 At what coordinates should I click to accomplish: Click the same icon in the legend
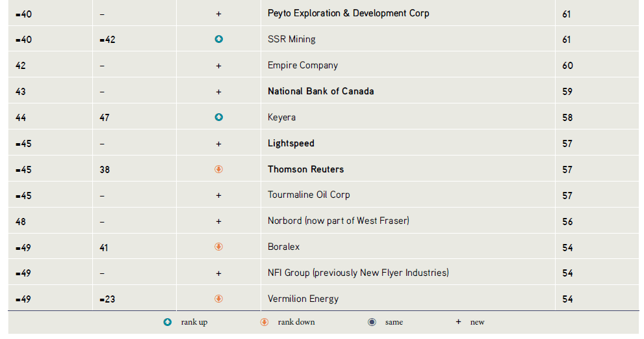click(x=372, y=322)
